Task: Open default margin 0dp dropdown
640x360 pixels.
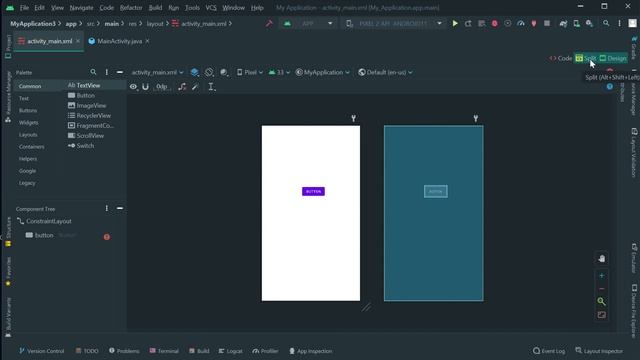Action: 162,87
